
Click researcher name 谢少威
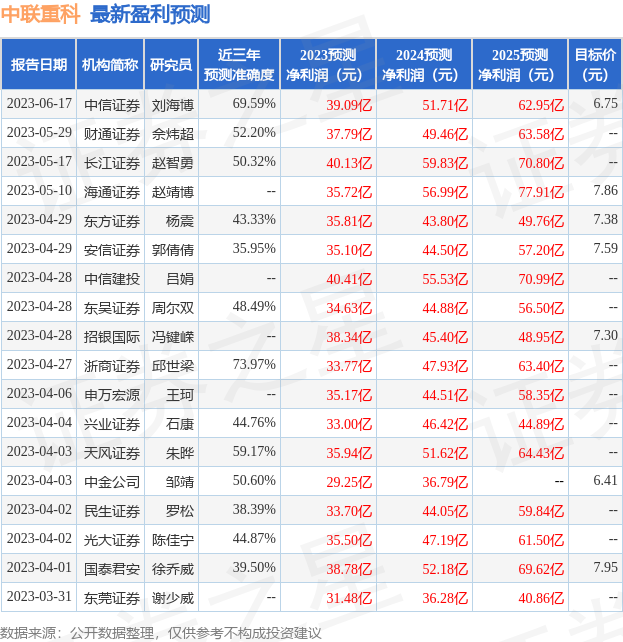[x=173, y=598]
